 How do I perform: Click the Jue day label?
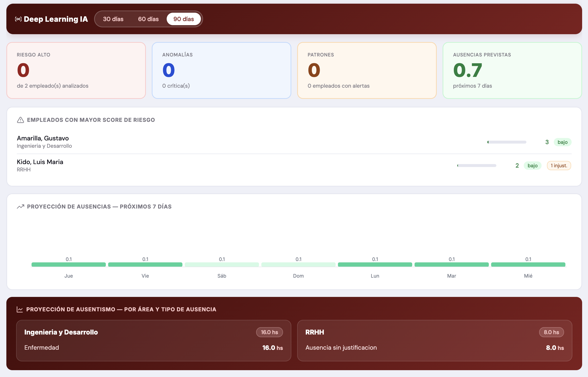tap(69, 276)
